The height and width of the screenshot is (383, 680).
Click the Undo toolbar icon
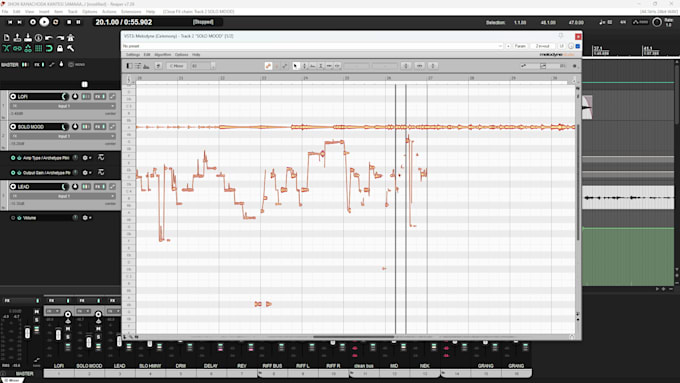[x=49, y=38]
